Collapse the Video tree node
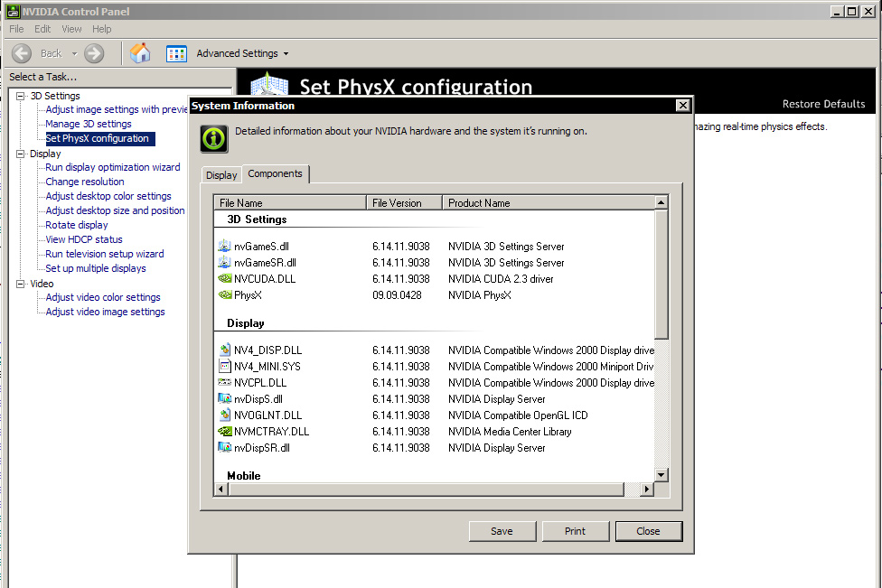This screenshot has width=882, height=588. coord(21,284)
